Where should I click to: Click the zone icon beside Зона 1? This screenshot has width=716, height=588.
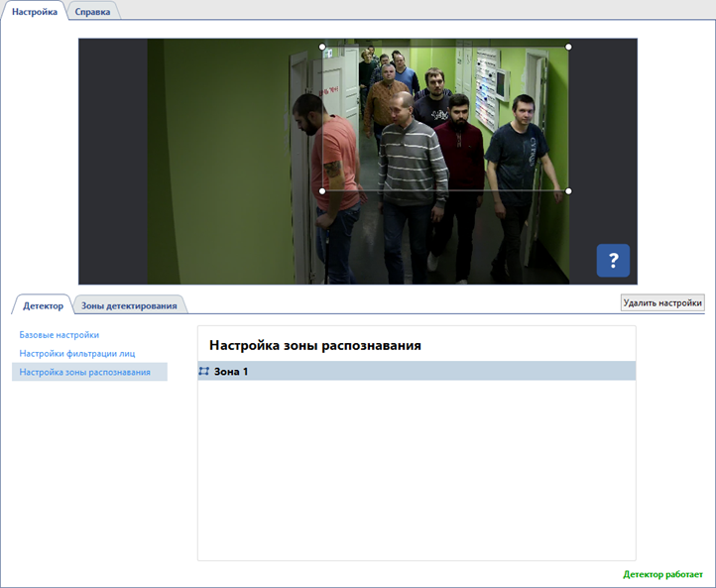pos(204,372)
